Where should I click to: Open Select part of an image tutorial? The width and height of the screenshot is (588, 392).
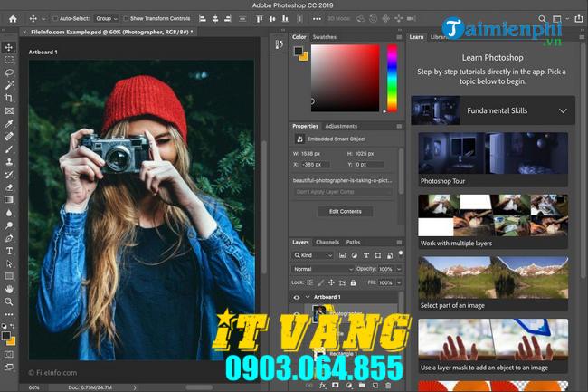coord(493,283)
